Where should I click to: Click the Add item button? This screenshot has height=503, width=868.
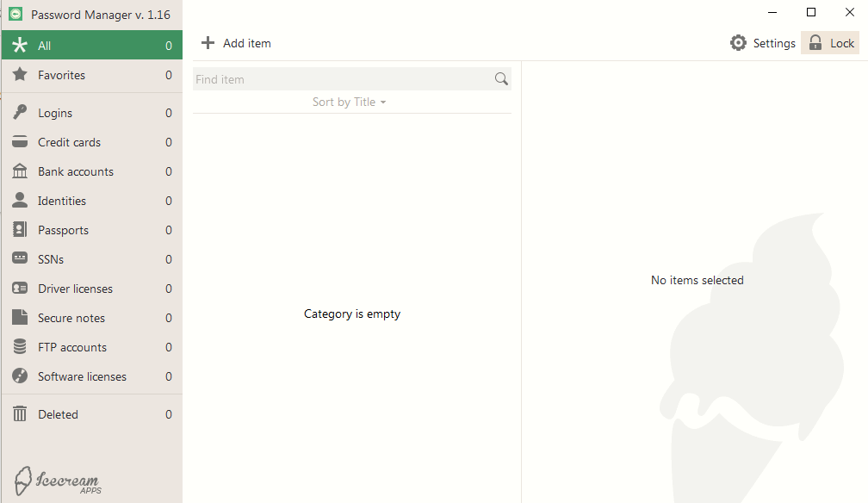pyautogui.click(x=236, y=43)
